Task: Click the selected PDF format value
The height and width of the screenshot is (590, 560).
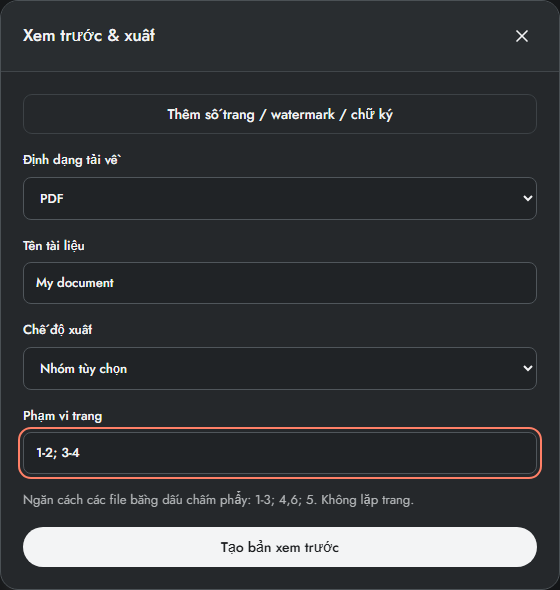Action: (52, 198)
